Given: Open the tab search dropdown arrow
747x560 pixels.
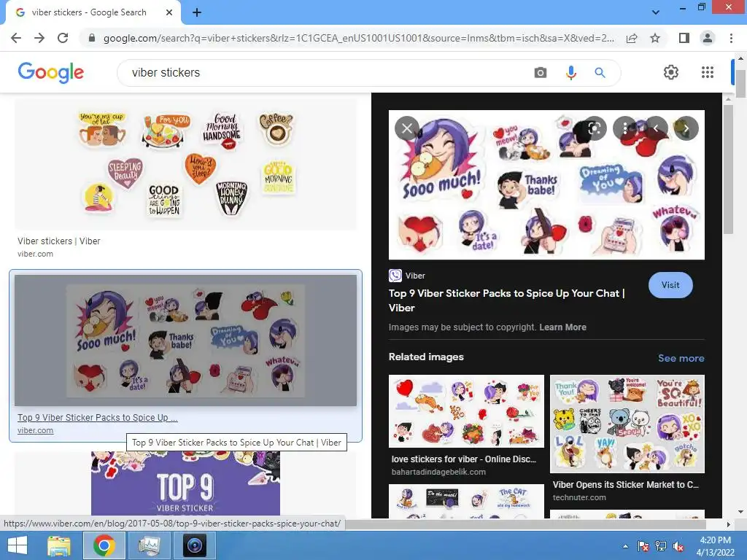Looking at the screenshot, I should pyautogui.click(x=656, y=12).
